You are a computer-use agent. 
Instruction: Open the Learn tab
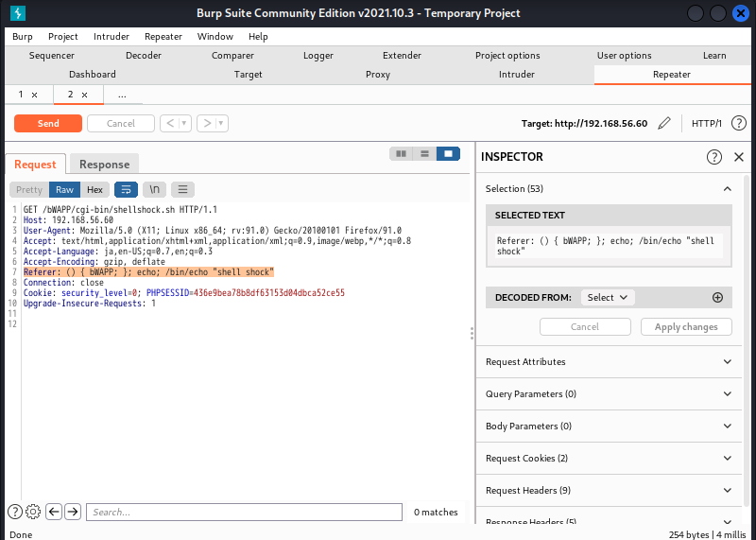[714, 56]
